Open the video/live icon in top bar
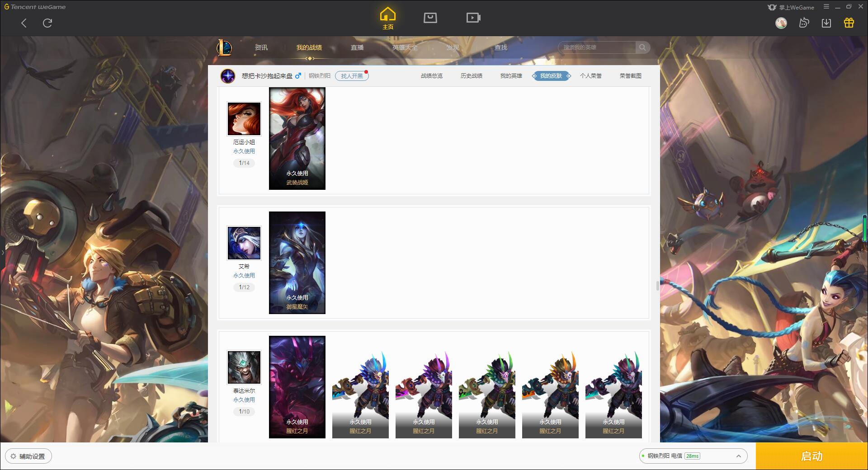 [x=473, y=18]
